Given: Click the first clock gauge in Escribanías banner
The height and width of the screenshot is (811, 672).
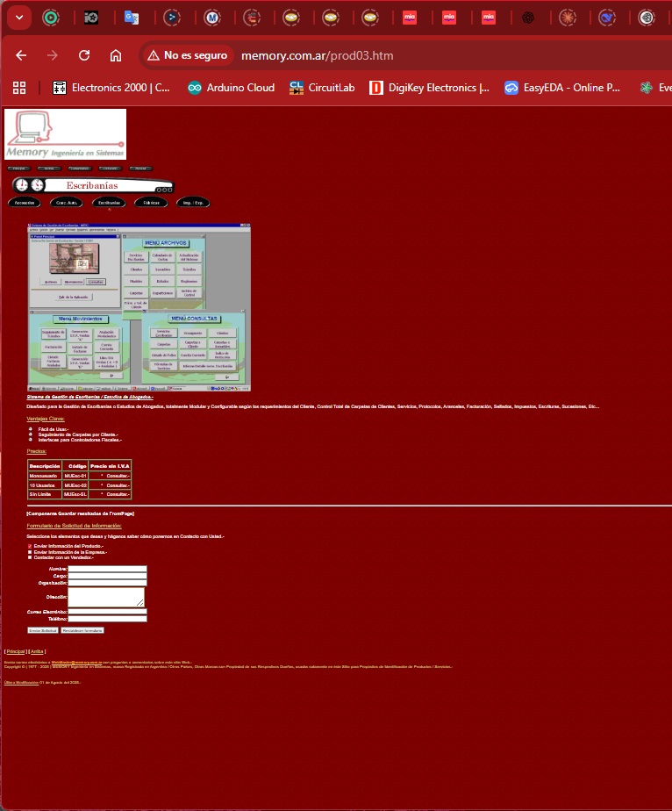Looking at the screenshot, I should coord(21,184).
